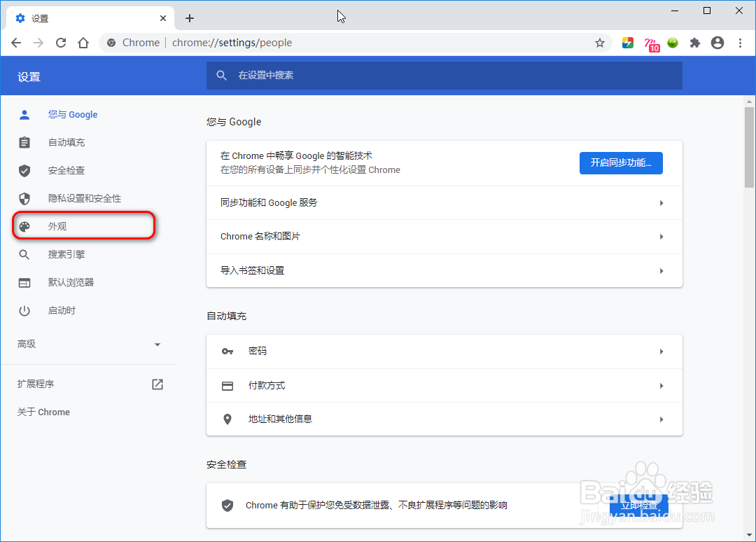The height and width of the screenshot is (542, 756).
Task: Minimize the Chrome window
Action: [x=675, y=11]
